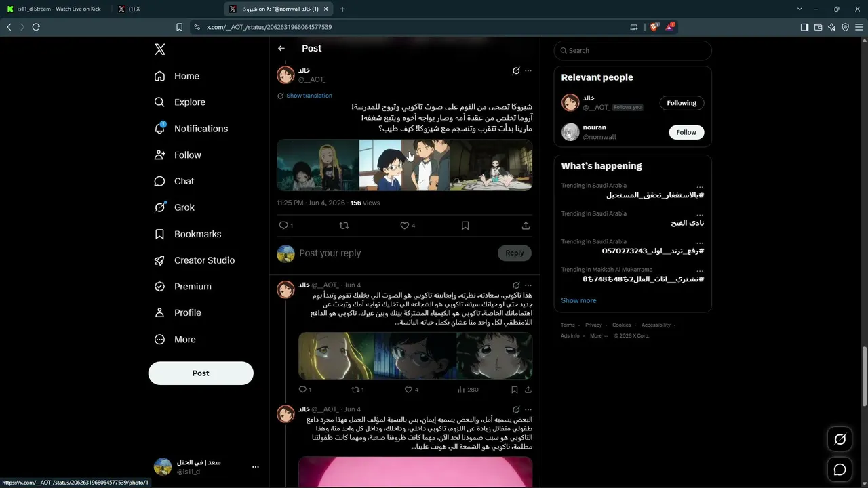Open account menu next to @is11_d

pos(256,467)
